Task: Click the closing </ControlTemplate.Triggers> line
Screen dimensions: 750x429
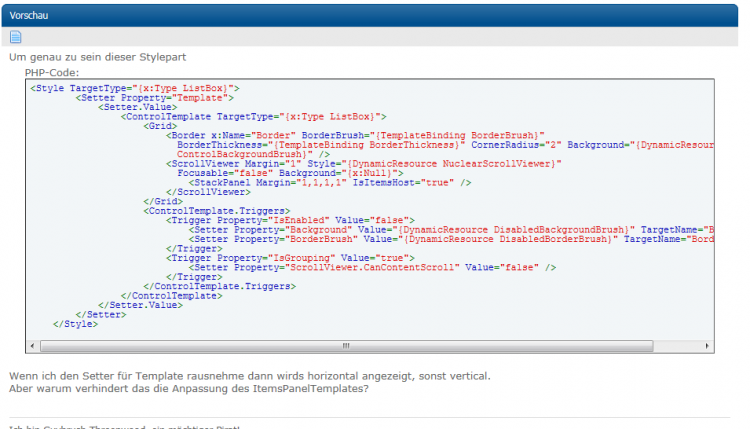Action: click(220, 286)
